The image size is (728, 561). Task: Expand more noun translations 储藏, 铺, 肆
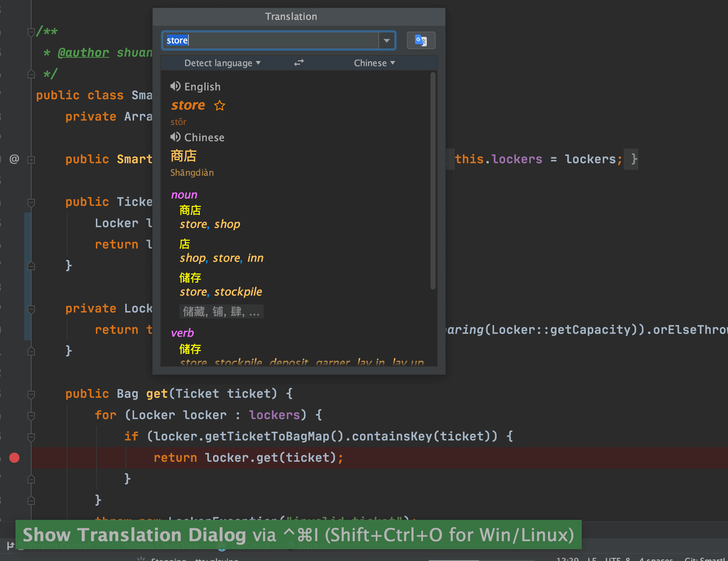click(x=221, y=312)
